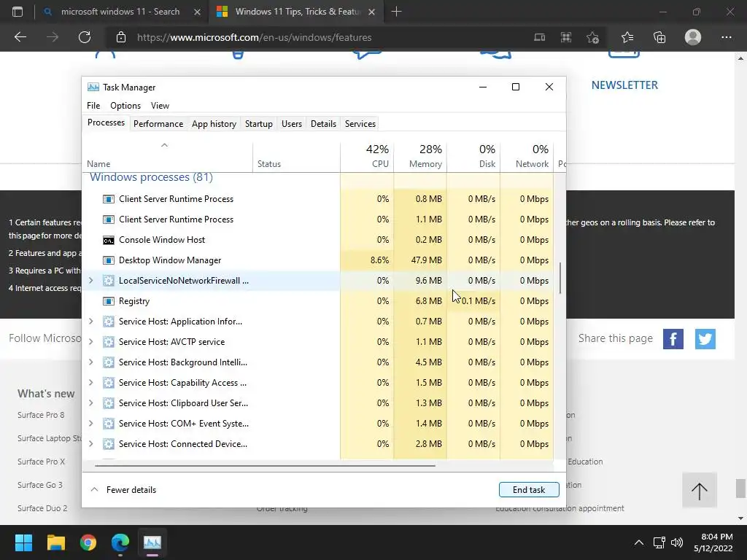Expand the LocalServiceNoNetworkFirewall process group
The image size is (747, 560).
click(91, 281)
